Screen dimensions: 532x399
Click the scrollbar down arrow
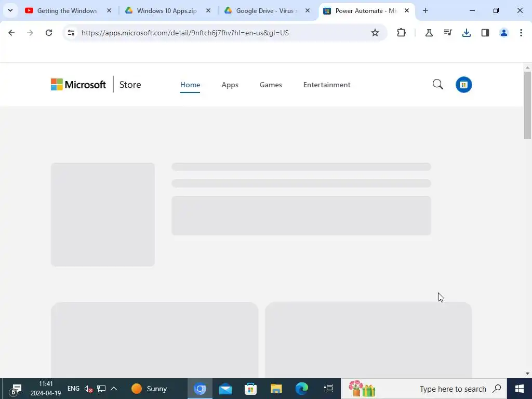click(527, 374)
